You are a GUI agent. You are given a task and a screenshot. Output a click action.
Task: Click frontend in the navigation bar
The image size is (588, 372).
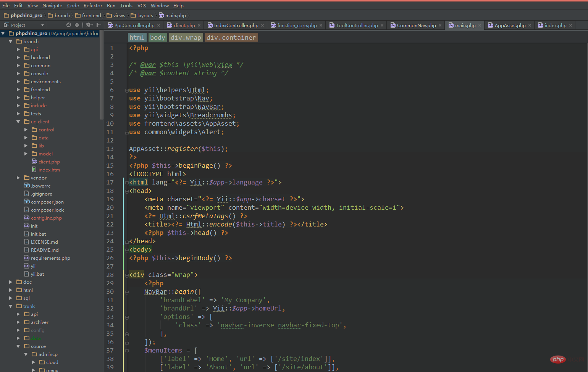tap(88, 15)
